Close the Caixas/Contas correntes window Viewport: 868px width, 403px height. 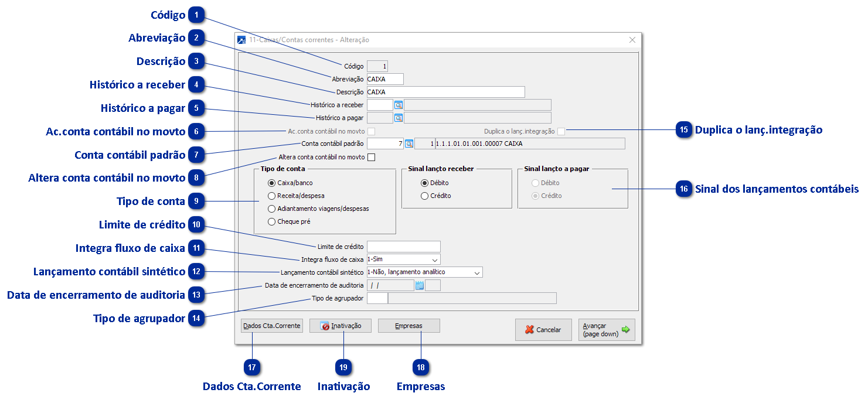click(632, 40)
